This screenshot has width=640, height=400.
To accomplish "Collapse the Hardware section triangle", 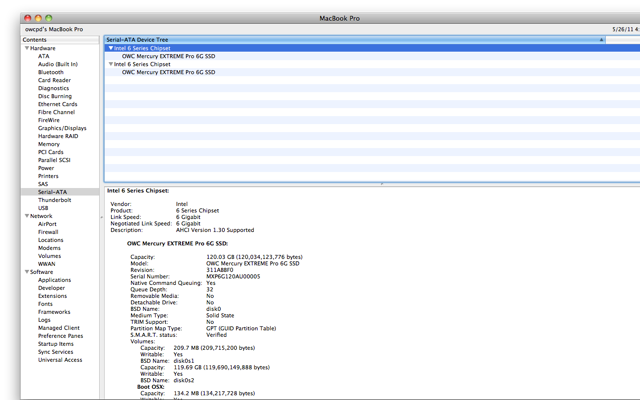I will (x=26, y=48).
